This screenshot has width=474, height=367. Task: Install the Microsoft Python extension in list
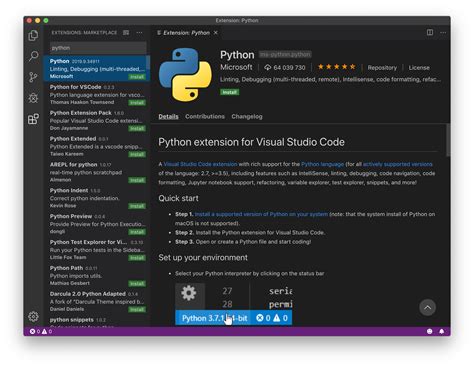click(x=137, y=77)
